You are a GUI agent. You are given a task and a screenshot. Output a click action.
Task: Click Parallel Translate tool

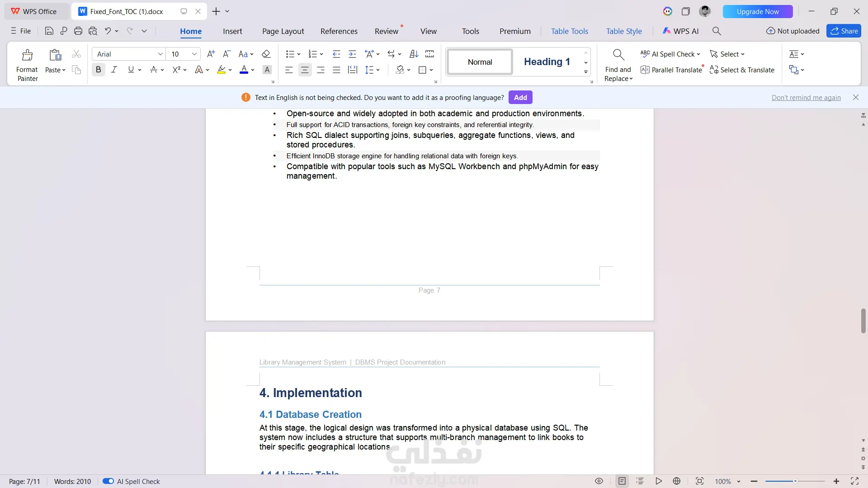[671, 70]
